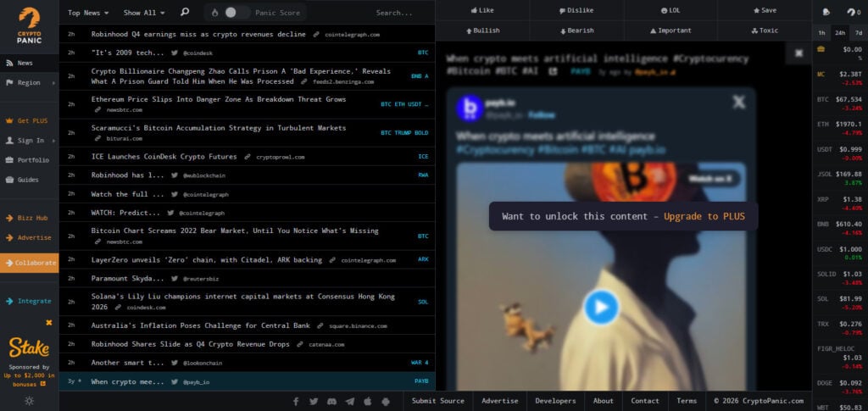Open the Apple app footer icon
Screen dimensions: 868x411
368,401
